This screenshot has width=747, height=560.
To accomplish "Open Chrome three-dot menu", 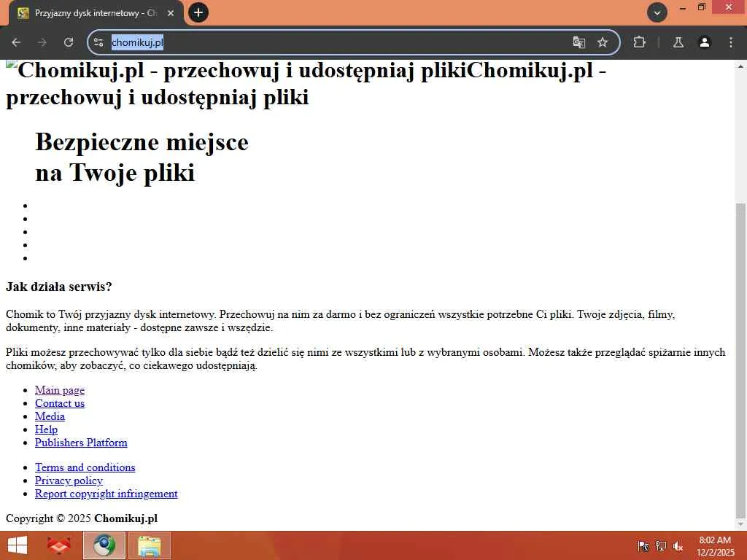I will pyautogui.click(x=731, y=42).
